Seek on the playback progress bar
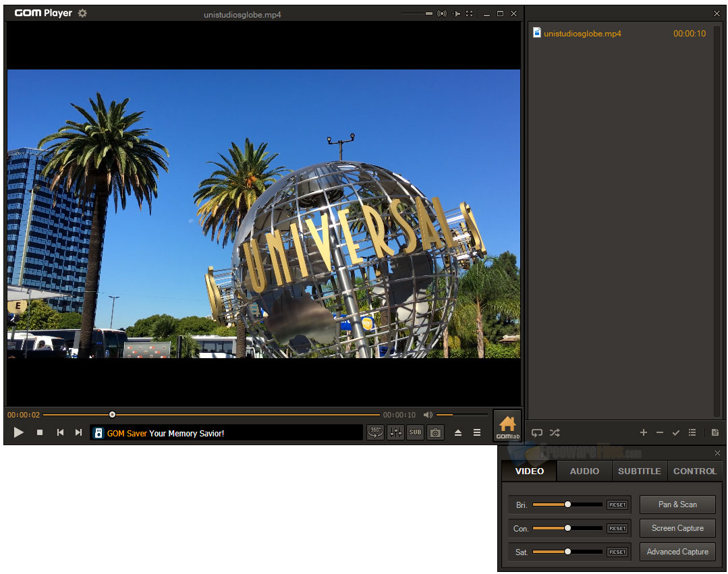The height and width of the screenshot is (574, 728). point(211,415)
